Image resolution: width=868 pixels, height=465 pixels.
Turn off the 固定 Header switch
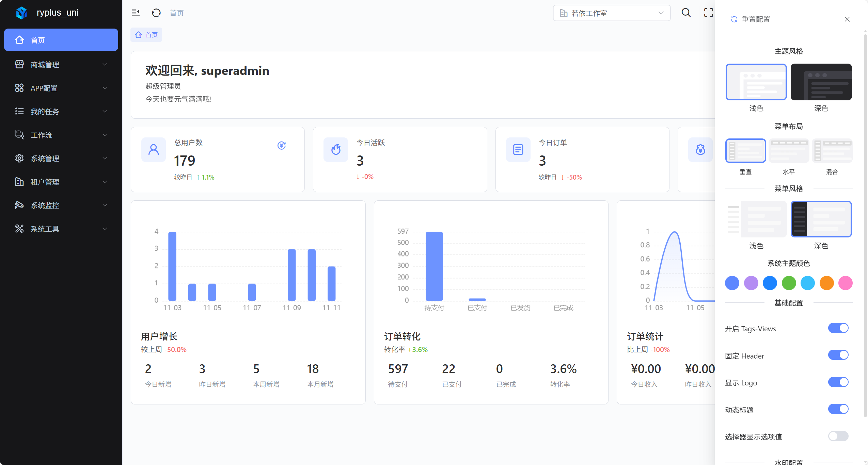click(838, 355)
